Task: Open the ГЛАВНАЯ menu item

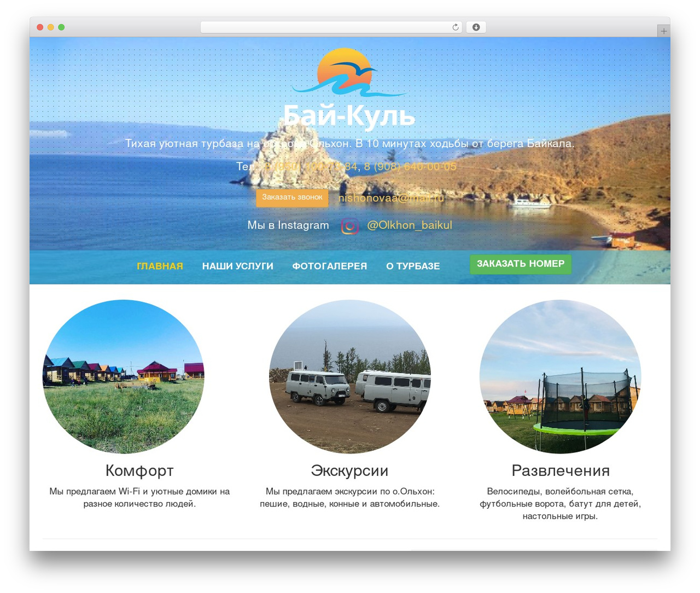Action: pos(160,266)
